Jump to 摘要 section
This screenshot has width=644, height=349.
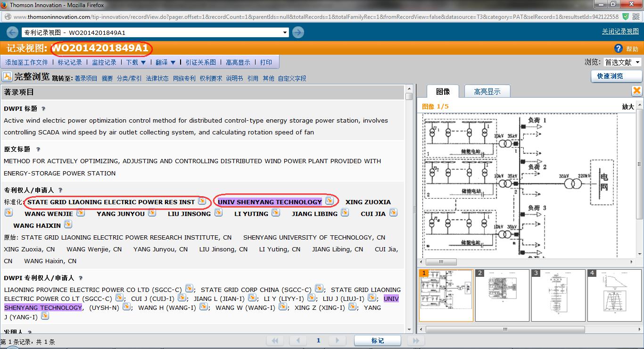point(107,78)
